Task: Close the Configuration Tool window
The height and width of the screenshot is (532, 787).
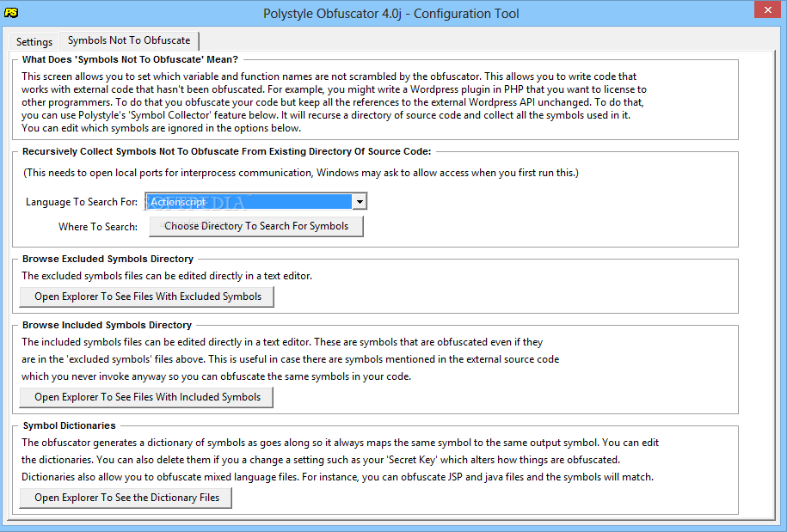Action: point(768,9)
